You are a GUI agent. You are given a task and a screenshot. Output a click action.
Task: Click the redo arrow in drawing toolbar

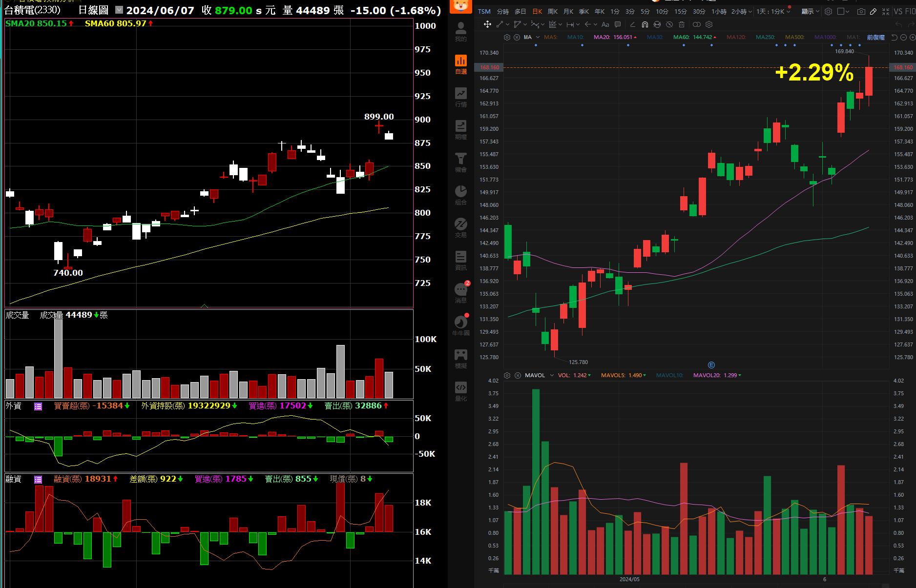[911, 24]
